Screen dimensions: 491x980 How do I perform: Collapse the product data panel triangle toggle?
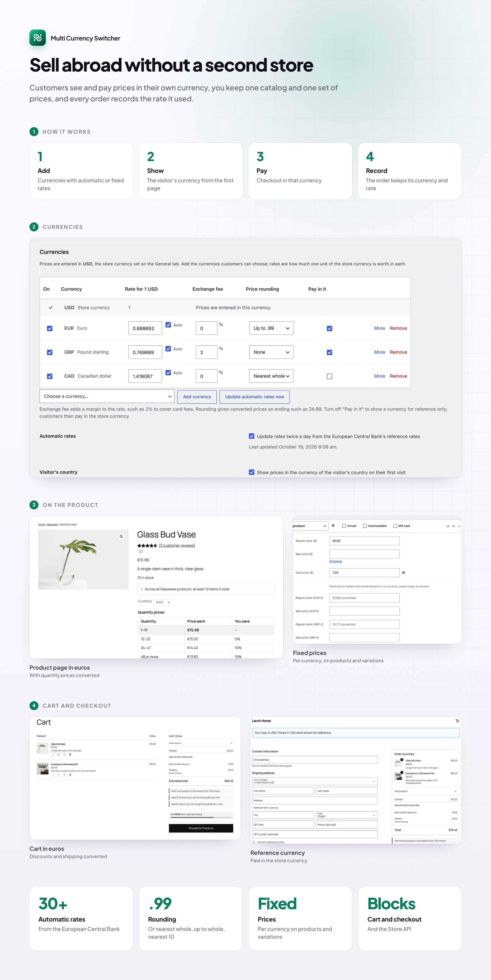(459, 526)
